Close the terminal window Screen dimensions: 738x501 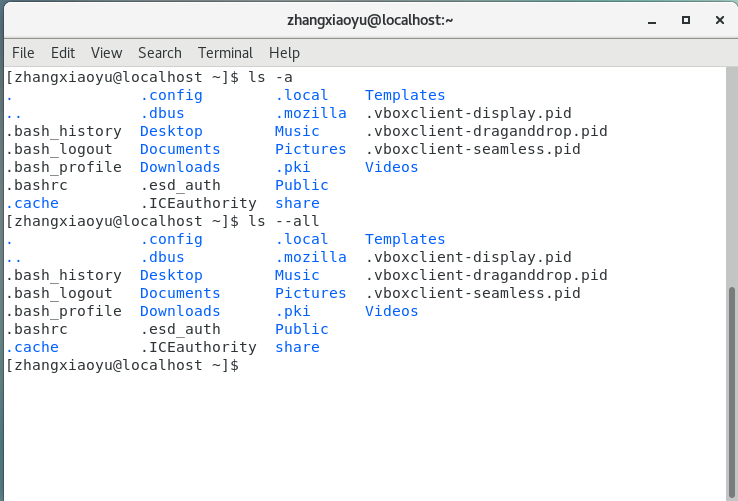(x=717, y=19)
